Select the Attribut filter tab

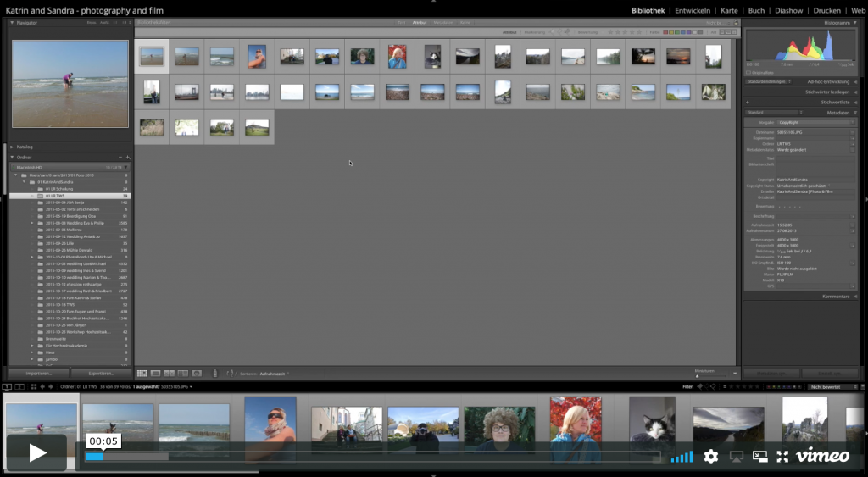tap(419, 23)
